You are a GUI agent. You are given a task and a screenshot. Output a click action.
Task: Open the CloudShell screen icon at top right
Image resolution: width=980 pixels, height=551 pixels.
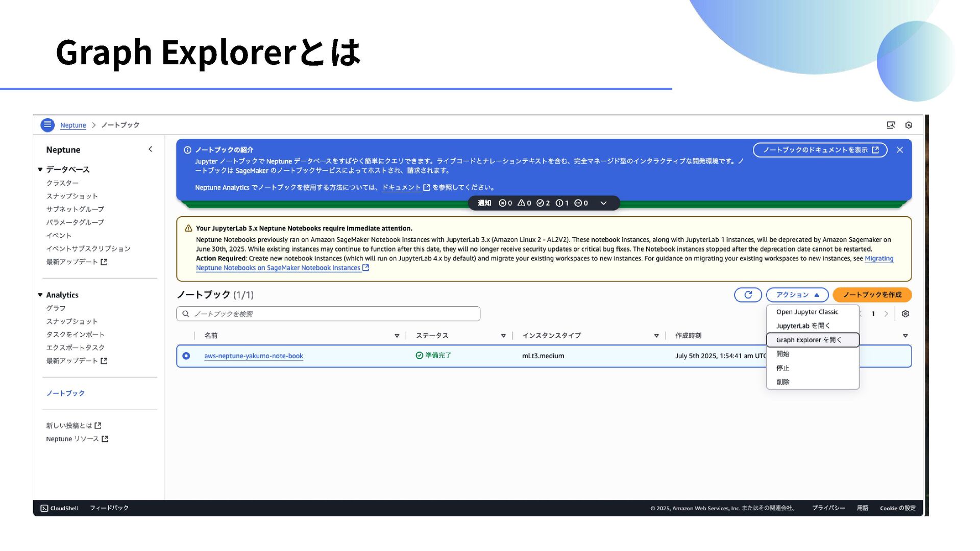click(x=891, y=125)
